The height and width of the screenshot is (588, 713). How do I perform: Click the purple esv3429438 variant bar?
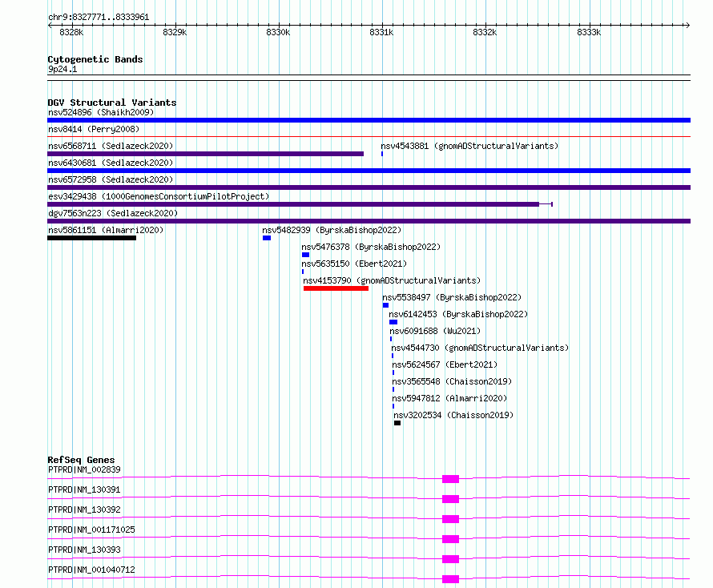click(x=293, y=204)
